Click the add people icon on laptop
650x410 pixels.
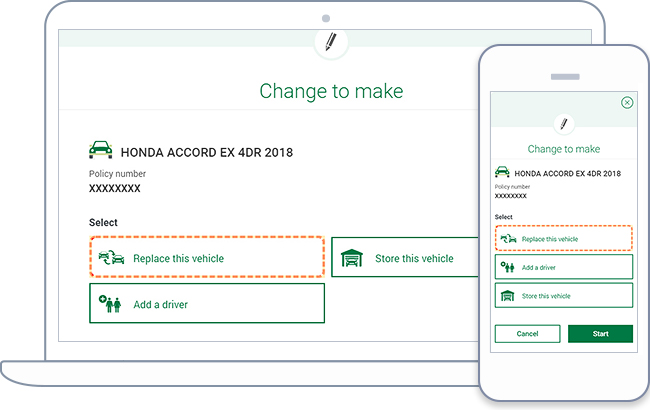(110, 303)
